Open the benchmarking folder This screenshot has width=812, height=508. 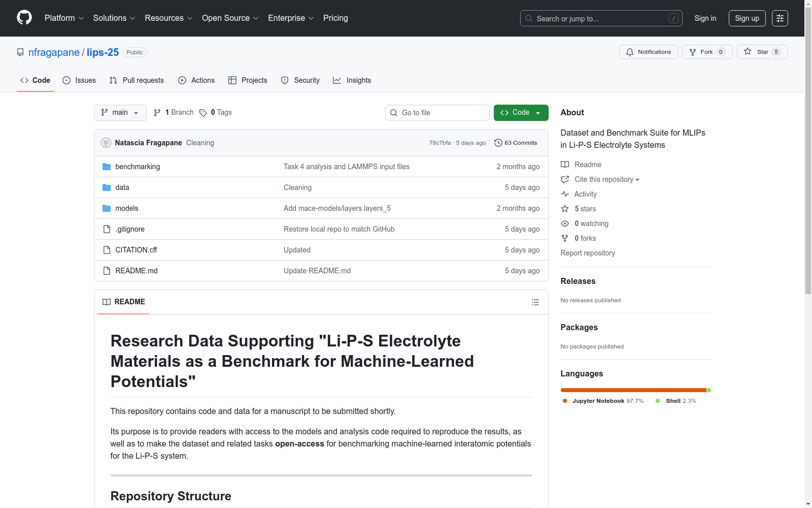[138, 167]
